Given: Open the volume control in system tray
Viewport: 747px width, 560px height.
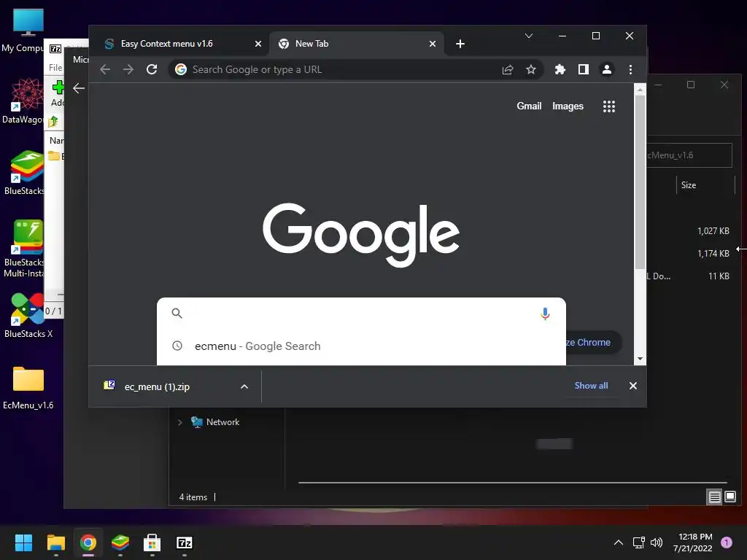Looking at the screenshot, I should pos(657,542).
